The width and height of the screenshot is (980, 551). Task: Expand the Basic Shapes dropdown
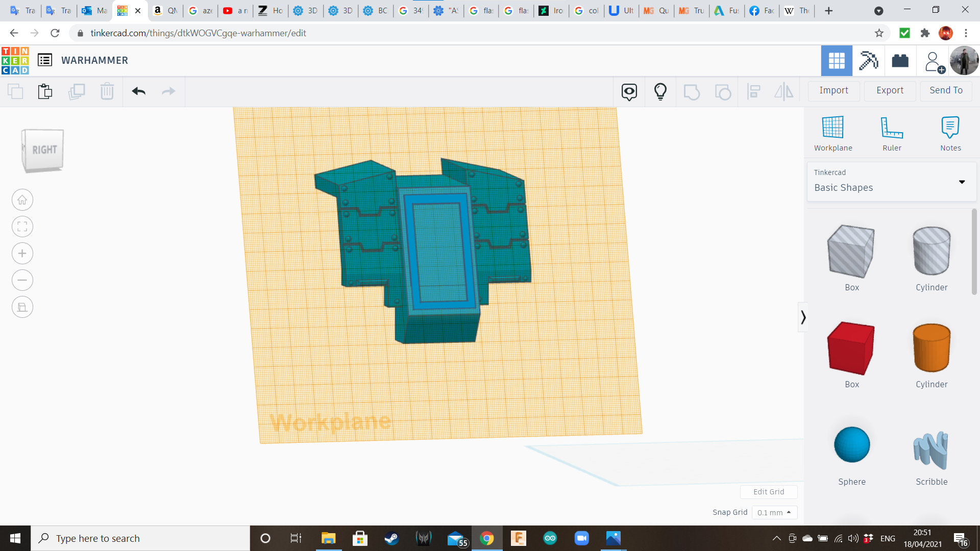(962, 182)
